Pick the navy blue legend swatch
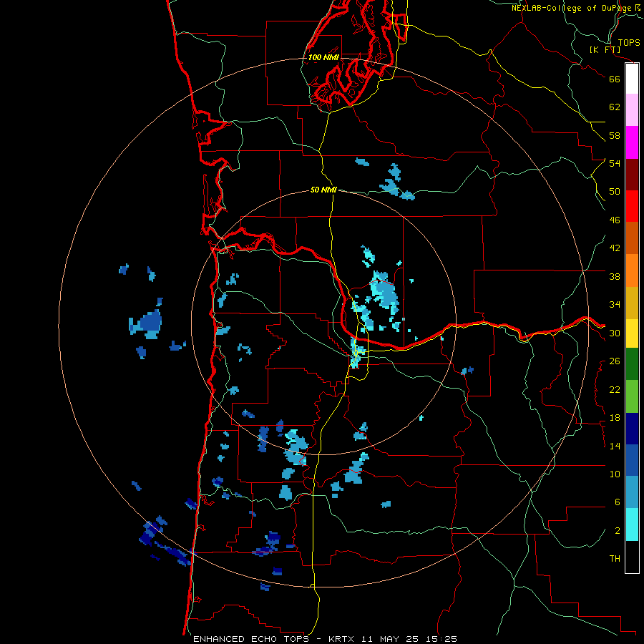 [632, 429]
